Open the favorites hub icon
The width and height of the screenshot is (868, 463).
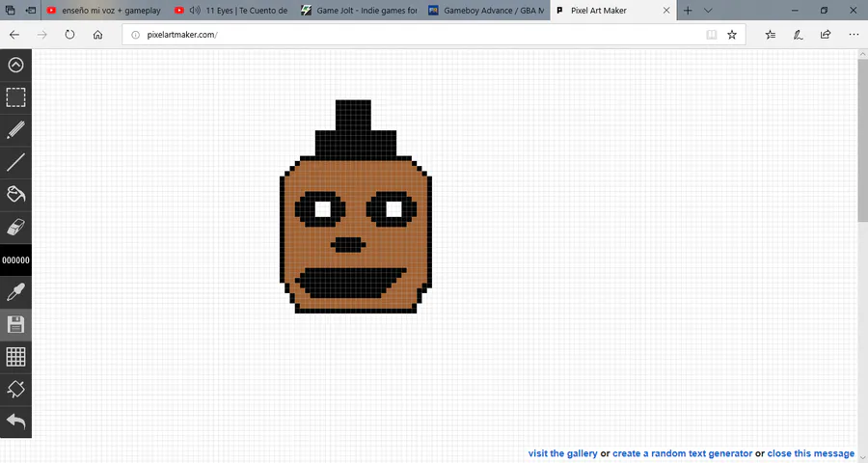[x=770, y=35]
